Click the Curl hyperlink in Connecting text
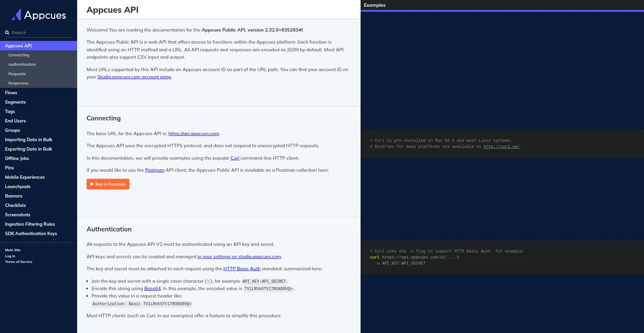The width and height of the screenshot is (644, 333). point(235,158)
